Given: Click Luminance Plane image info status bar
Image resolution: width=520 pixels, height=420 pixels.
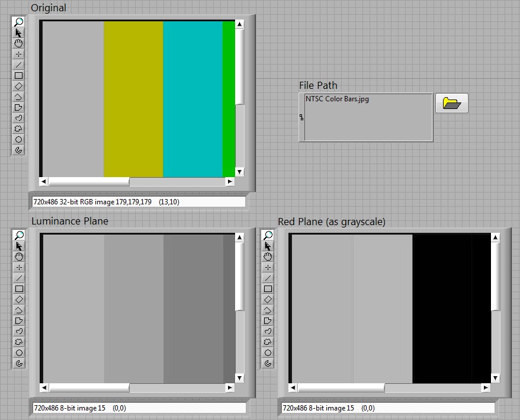Looking at the screenshot, I should (140, 408).
